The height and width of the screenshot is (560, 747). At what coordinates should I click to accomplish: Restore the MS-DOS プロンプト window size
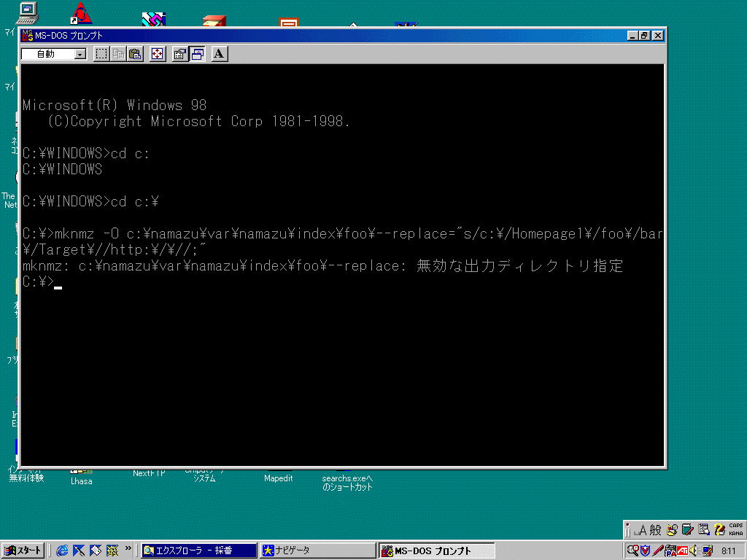tap(644, 36)
